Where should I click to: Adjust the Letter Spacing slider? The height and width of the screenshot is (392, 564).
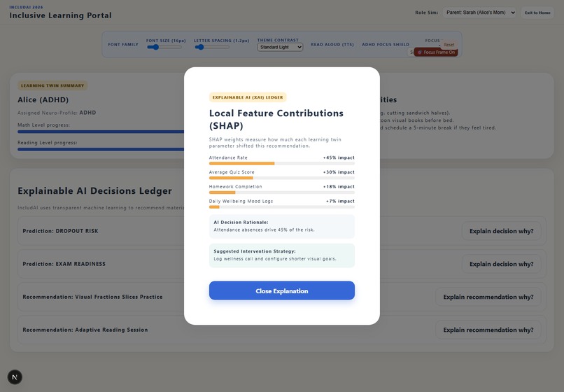[x=211, y=47]
